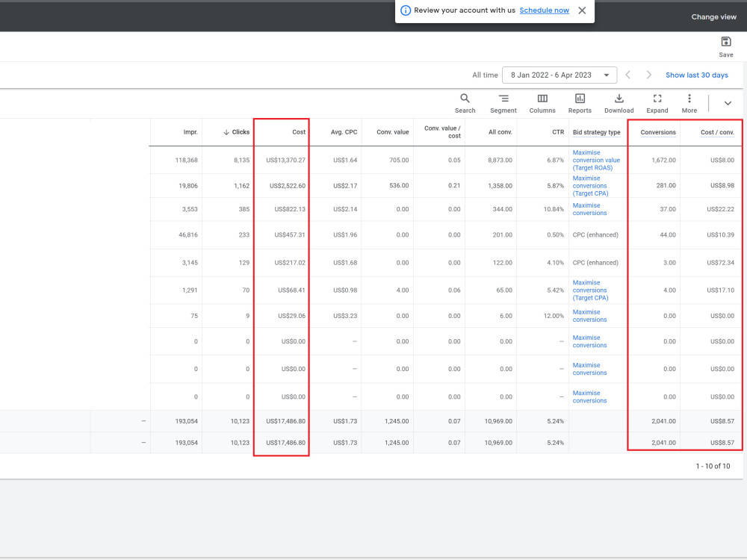
Task: Click the Cost / conv. column header
Action: (717, 132)
